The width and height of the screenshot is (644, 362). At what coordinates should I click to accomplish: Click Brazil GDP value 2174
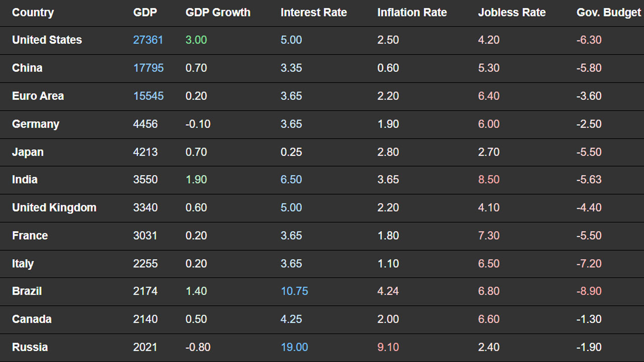pos(145,291)
